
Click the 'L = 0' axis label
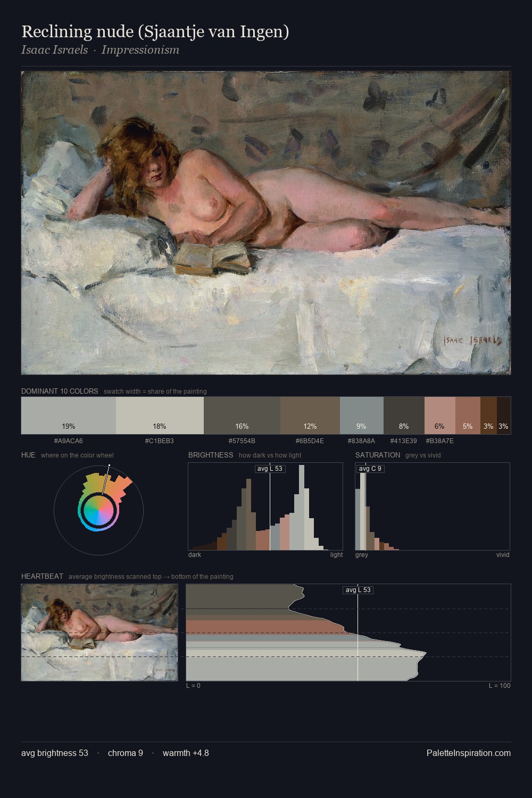click(x=193, y=686)
